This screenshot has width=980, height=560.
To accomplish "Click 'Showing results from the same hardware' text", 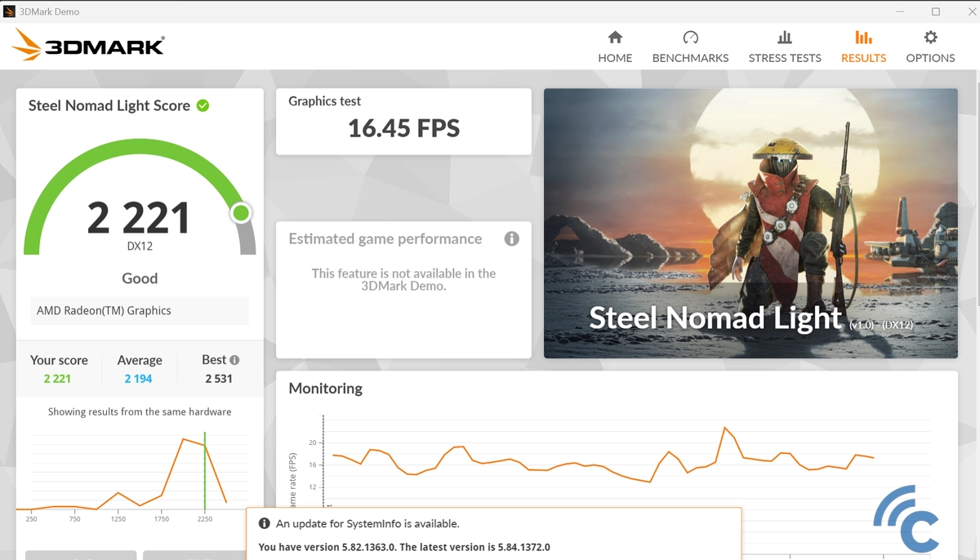I will 140,412.
